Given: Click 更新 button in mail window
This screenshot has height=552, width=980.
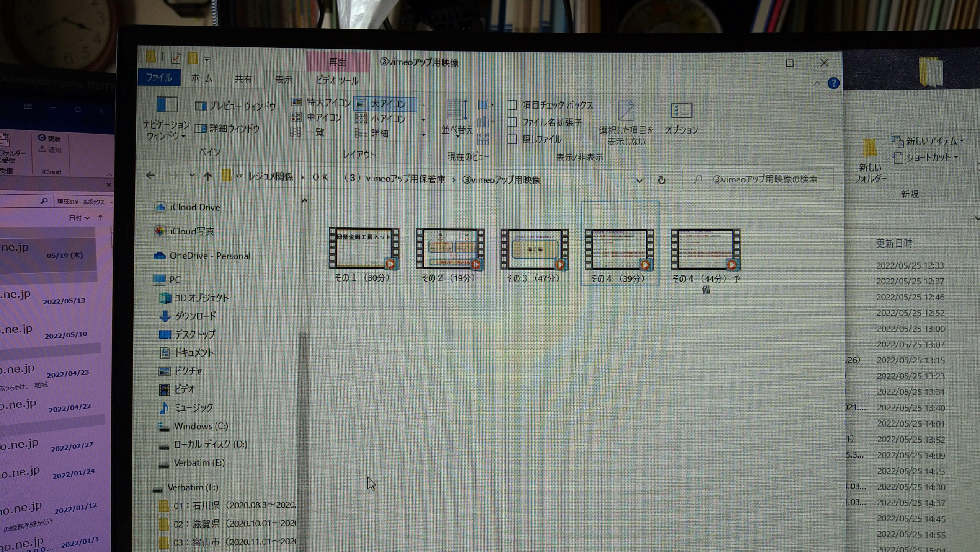Looking at the screenshot, I should [x=50, y=138].
